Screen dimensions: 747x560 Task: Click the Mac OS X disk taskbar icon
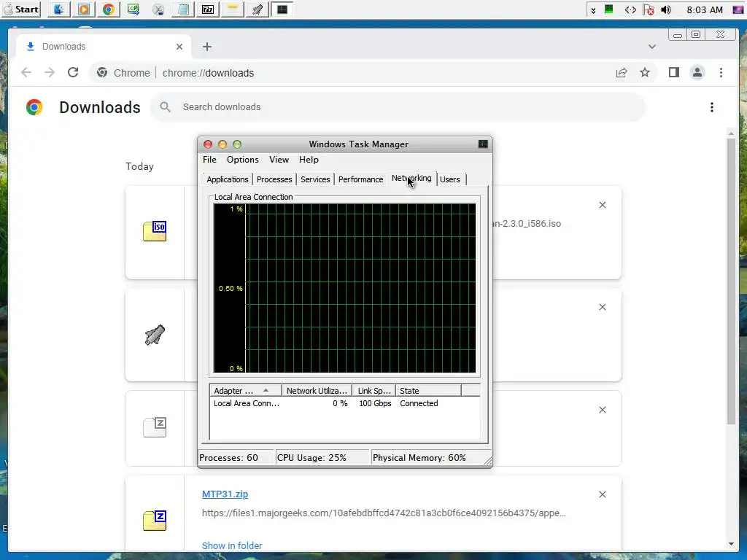pyautogui.click(x=158, y=9)
